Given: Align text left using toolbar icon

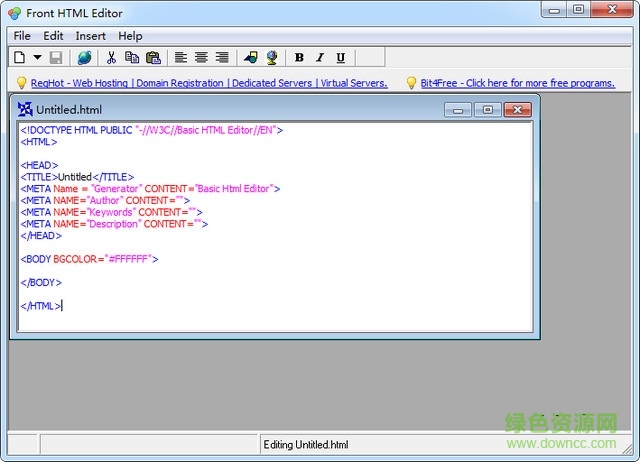Looking at the screenshot, I should click(x=181, y=58).
